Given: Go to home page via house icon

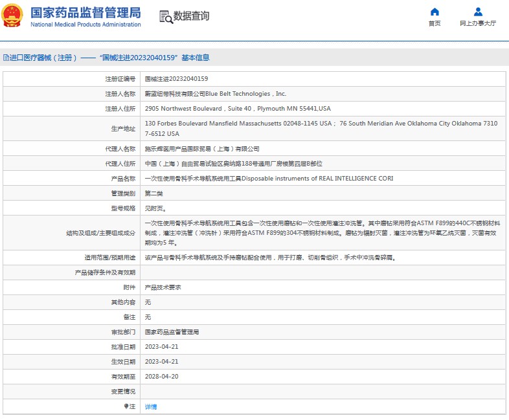Looking at the screenshot, I should (435, 12).
